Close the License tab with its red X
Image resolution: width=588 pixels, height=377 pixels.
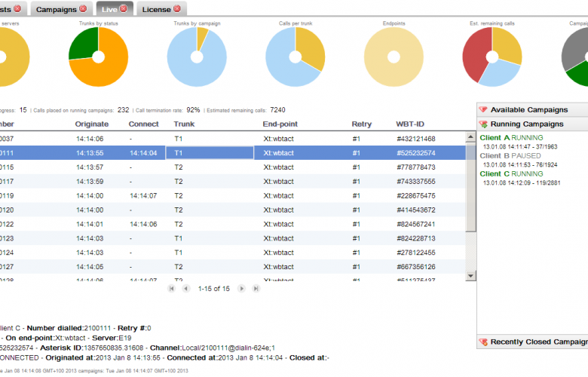tap(177, 8)
